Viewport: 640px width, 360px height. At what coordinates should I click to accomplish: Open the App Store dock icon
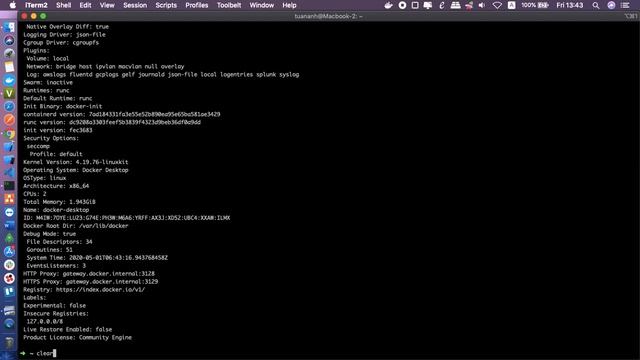pyautogui.click(x=9, y=251)
